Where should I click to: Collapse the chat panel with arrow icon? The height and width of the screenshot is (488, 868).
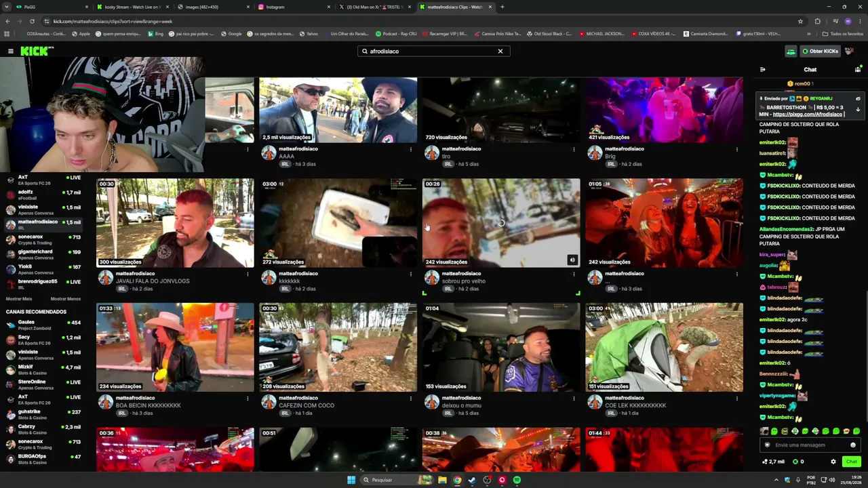[762, 69]
